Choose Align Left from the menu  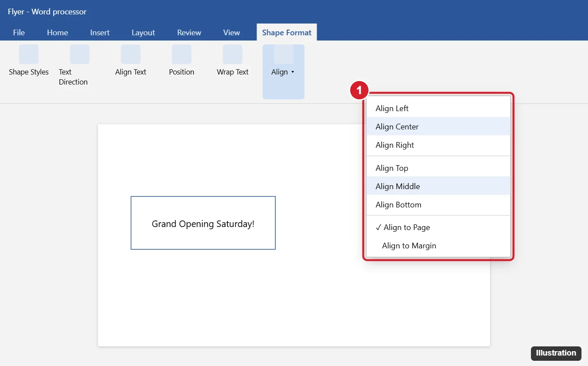click(438, 108)
